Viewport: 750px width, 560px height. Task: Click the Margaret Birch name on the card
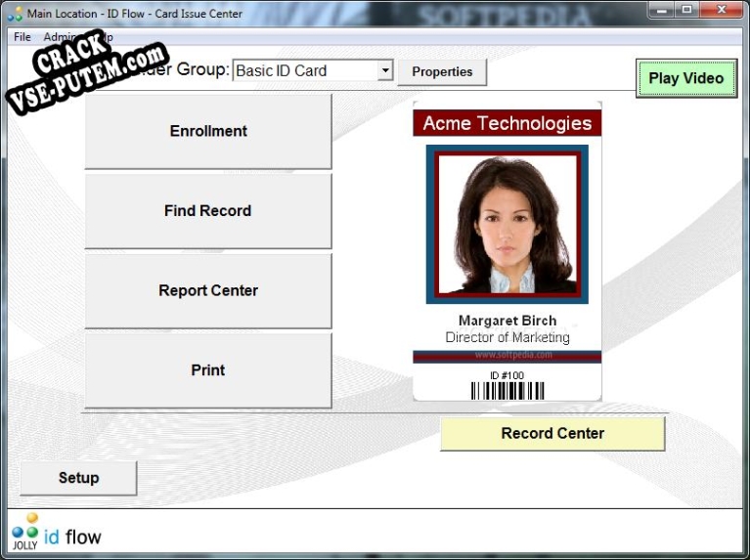(507, 321)
